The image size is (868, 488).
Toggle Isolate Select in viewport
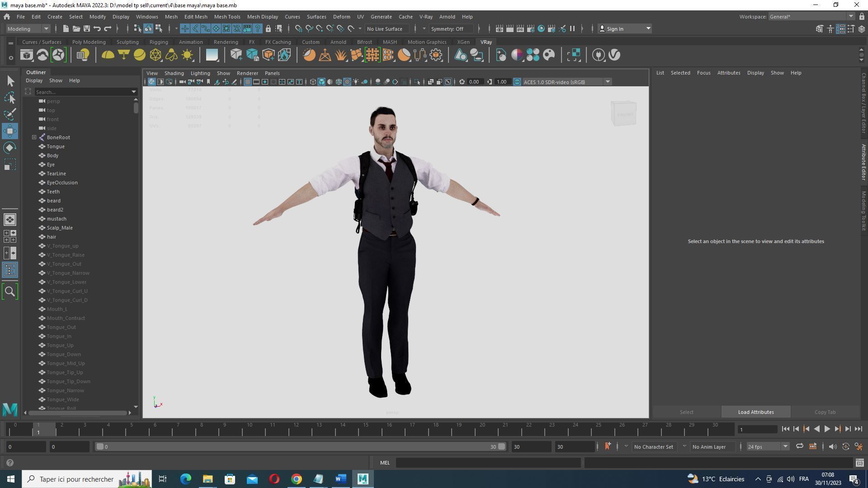(417, 82)
